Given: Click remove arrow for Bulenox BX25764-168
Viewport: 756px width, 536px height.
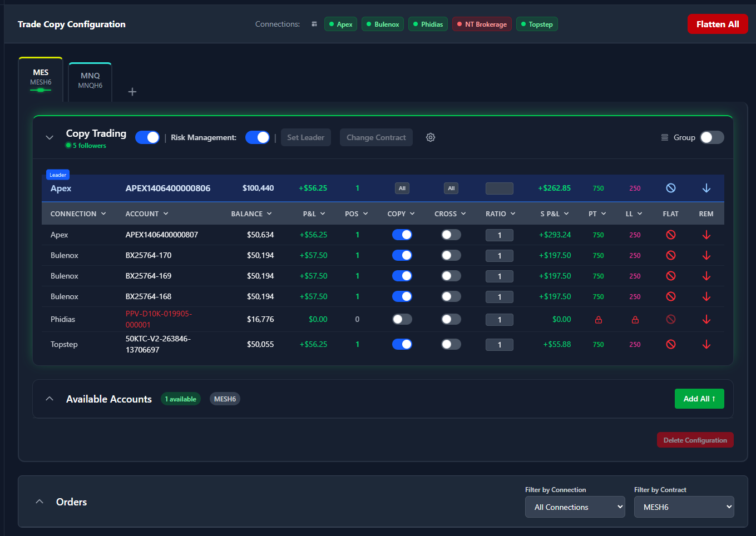Looking at the screenshot, I should pos(706,296).
